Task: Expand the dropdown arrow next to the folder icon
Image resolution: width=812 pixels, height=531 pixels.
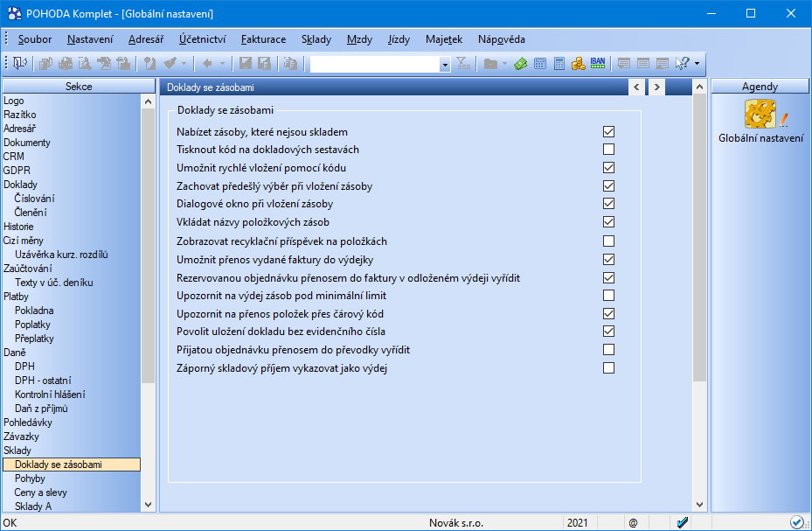Action: click(x=504, y=64)
